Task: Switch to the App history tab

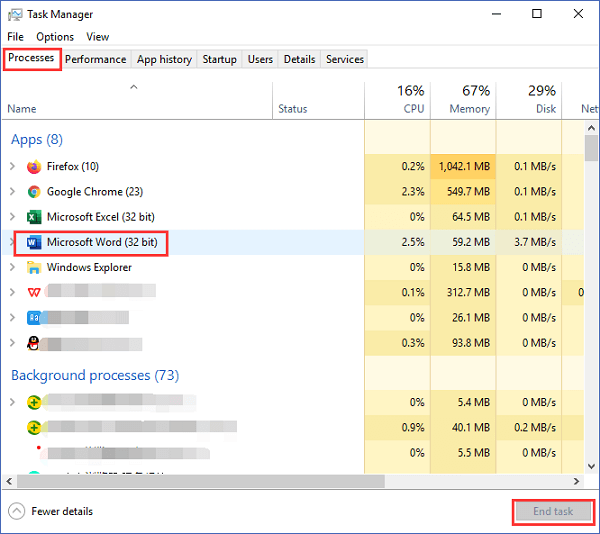Action: (164, 59)
